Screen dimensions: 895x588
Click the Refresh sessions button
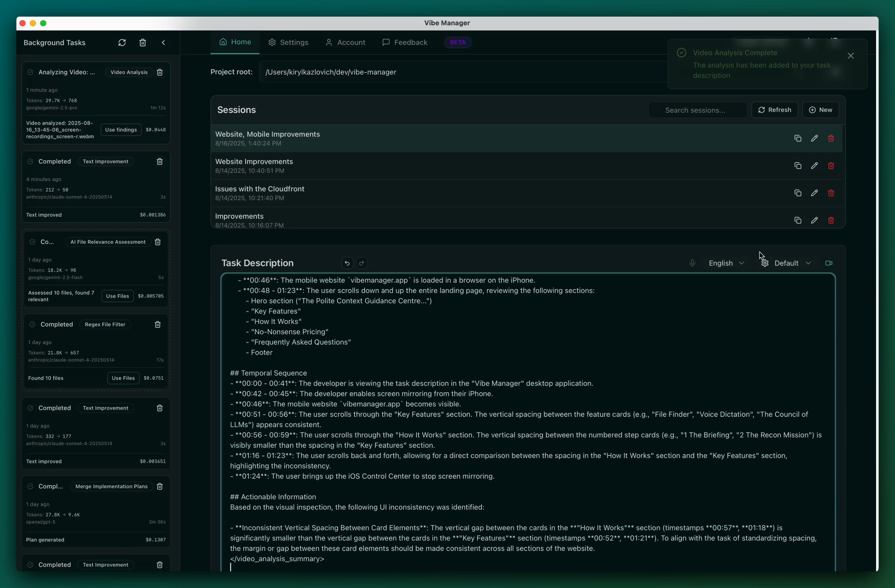click(x=775, y=110)
